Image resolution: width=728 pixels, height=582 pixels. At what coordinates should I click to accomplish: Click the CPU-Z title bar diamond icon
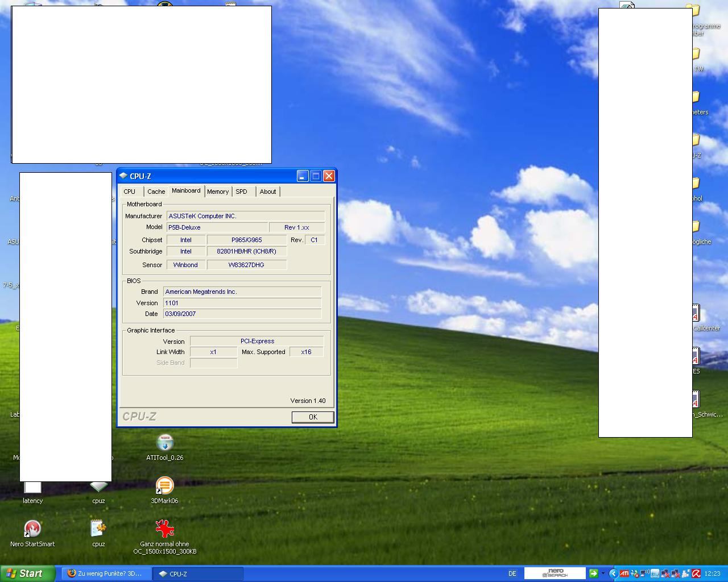tap(123, 176)
